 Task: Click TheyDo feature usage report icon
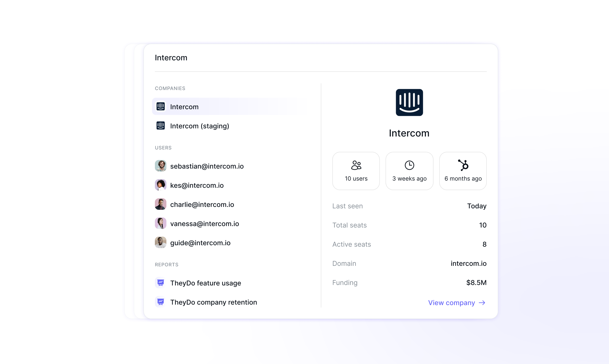161,283
